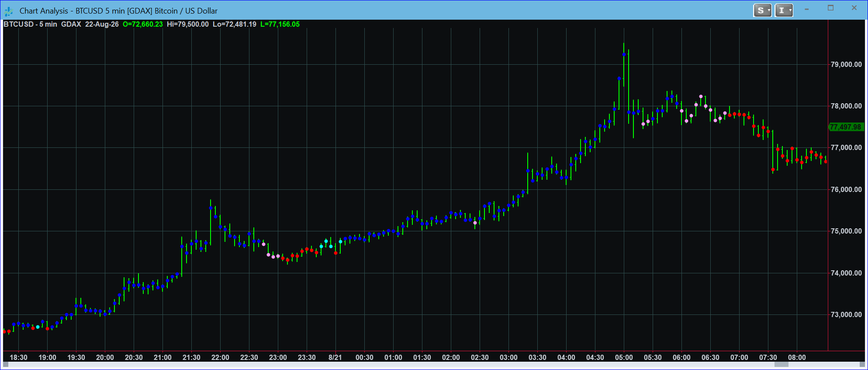Click the 'GDAX' exchange label

click(x=71, y=24)
